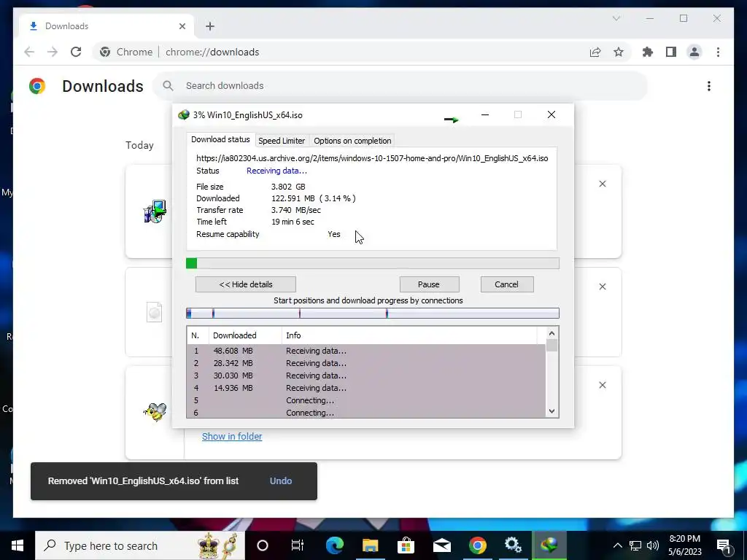747x560 pixels.
Task: Click the connections list scrollbar thumb
Action: pyautogui.click(x=551, y=345)
